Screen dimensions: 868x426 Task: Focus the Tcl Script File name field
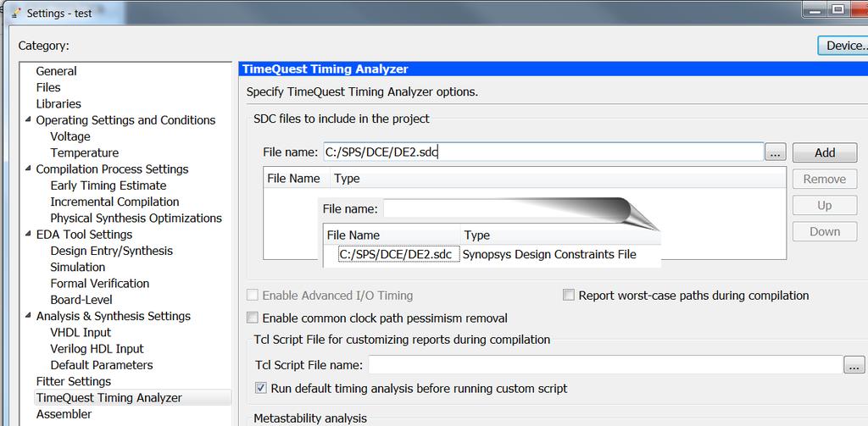click(605, 364)
